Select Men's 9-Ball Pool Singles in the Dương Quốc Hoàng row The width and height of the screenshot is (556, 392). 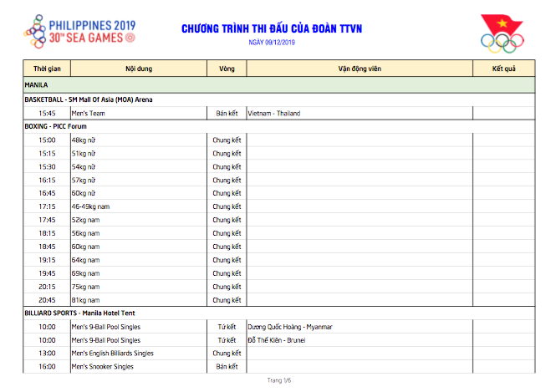click(139, 327)
